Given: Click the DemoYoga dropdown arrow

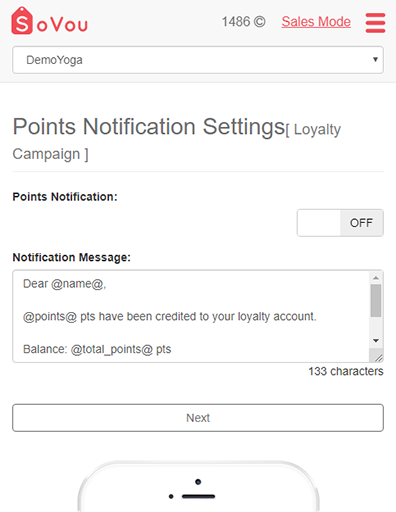Looking at the screenshot, I should (375, 60).
